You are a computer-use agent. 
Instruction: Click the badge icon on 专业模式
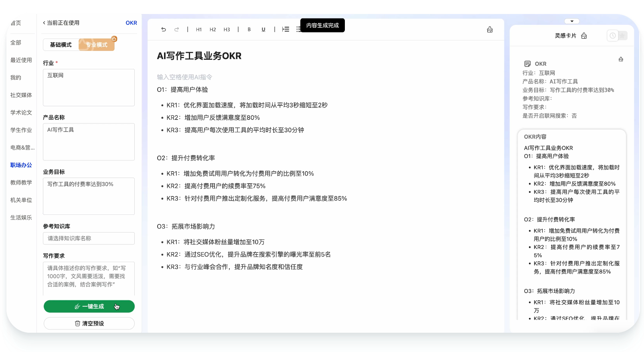point(114,39)
